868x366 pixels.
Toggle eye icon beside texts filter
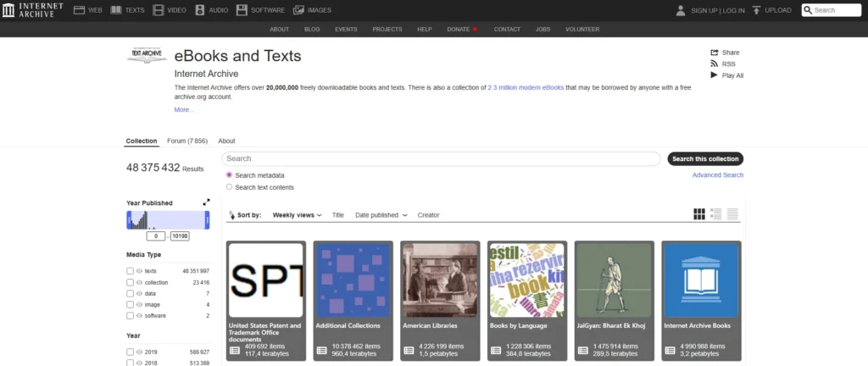point(139,271)
